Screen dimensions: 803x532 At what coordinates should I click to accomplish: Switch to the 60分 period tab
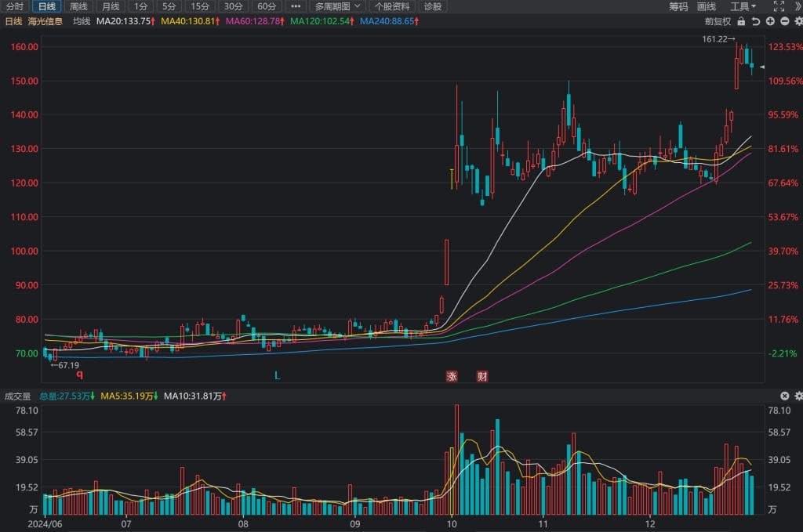tap(267, 6)
